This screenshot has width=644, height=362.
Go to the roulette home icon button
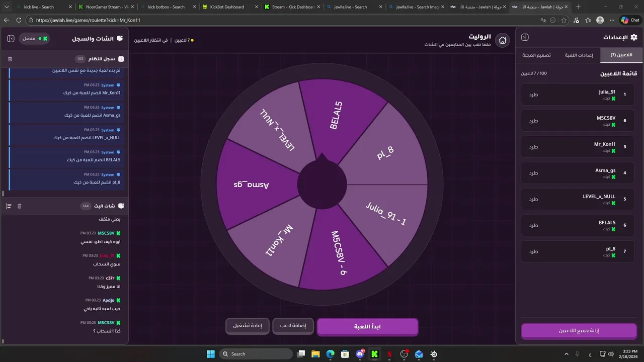tap(502, 40)
